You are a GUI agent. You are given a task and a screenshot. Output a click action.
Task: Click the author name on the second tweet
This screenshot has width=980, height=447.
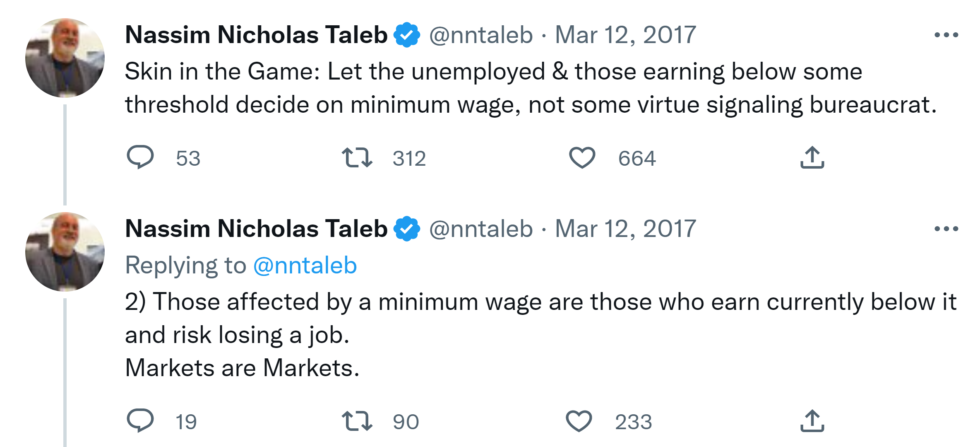256,229
